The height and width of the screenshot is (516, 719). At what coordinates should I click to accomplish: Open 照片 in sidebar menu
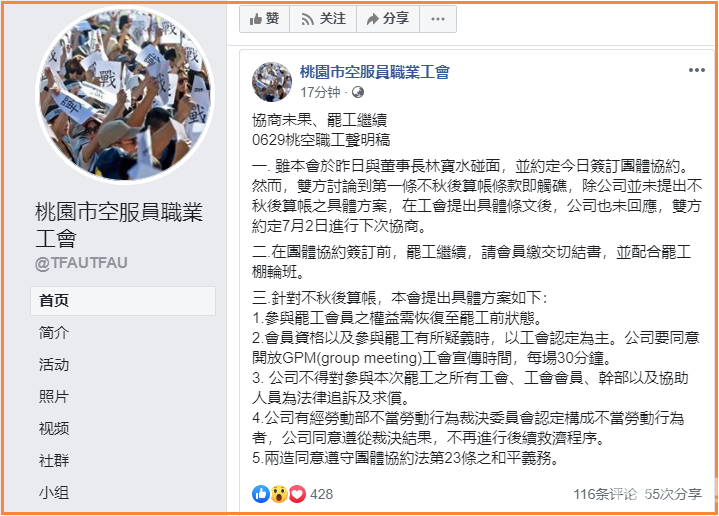54,396
